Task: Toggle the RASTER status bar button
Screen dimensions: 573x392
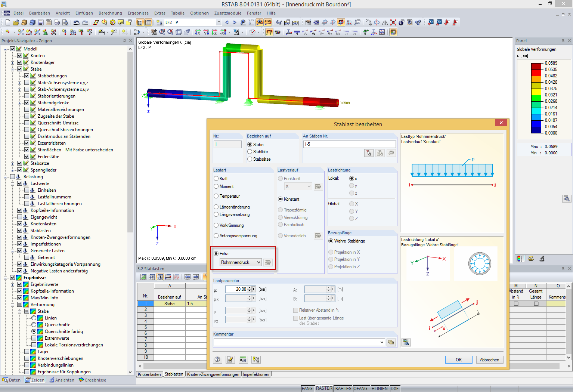Action: (x=324, y=389)
